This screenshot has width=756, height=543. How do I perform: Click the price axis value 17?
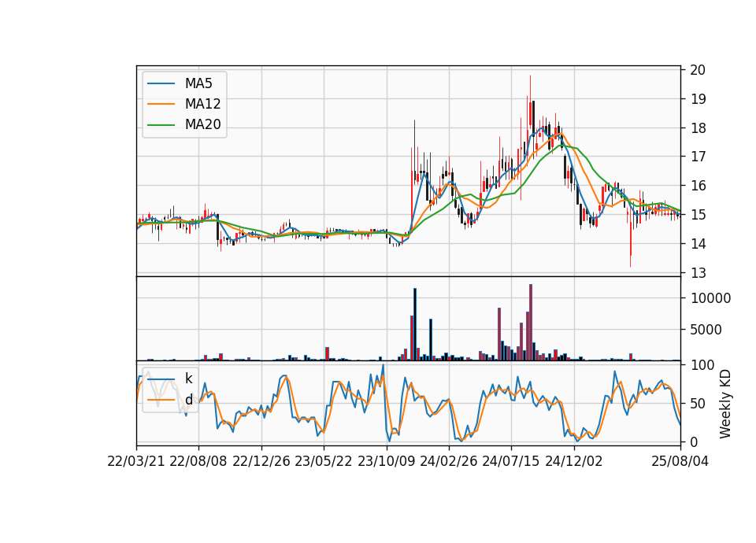pos(698,157)
